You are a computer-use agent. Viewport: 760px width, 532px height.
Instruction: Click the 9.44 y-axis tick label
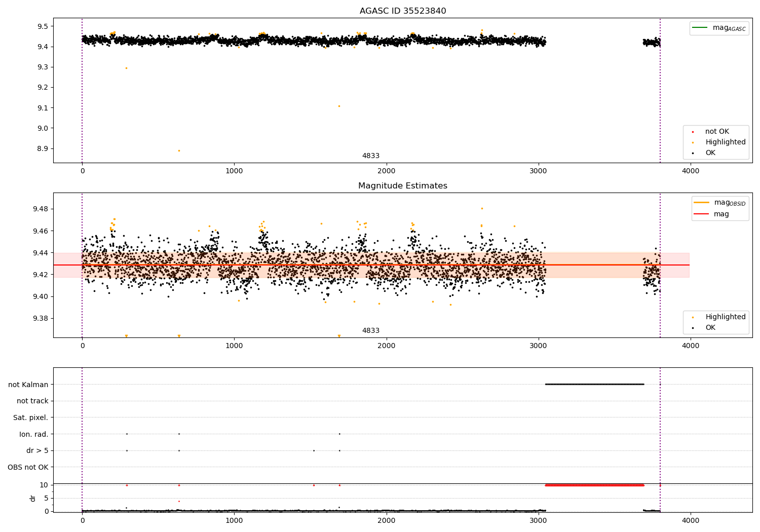point(41,253)
